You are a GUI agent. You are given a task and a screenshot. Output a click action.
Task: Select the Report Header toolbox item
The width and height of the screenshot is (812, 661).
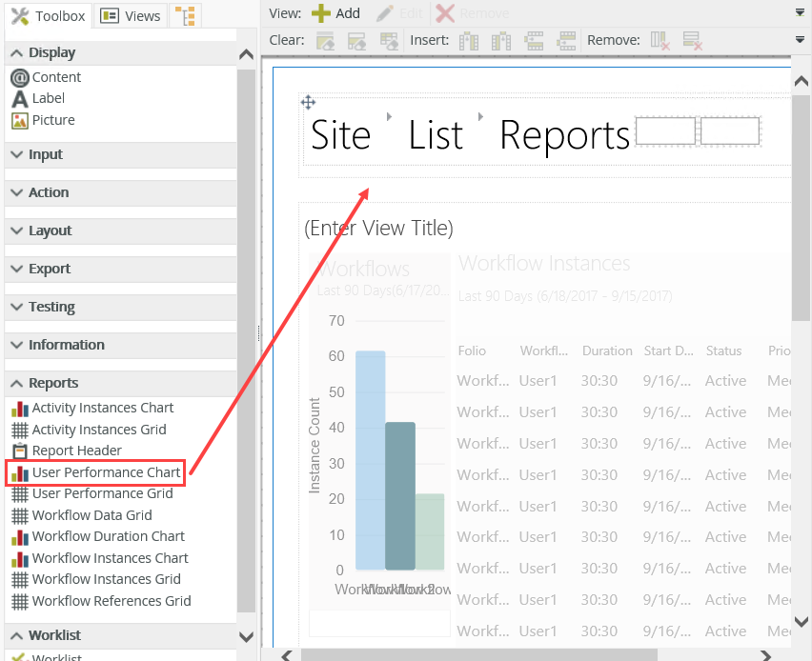[x=76, y=451]
